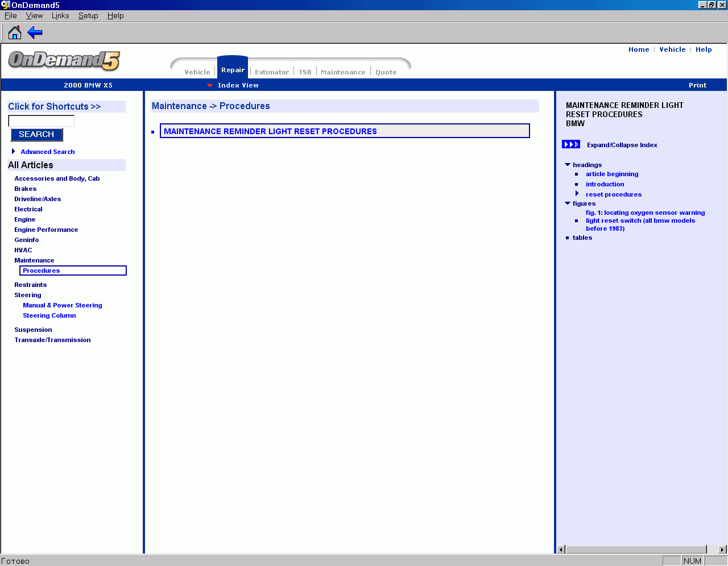Click Click for Shortcuts >> link
Viewport: 728px width, 566px height.
(54, 106)
